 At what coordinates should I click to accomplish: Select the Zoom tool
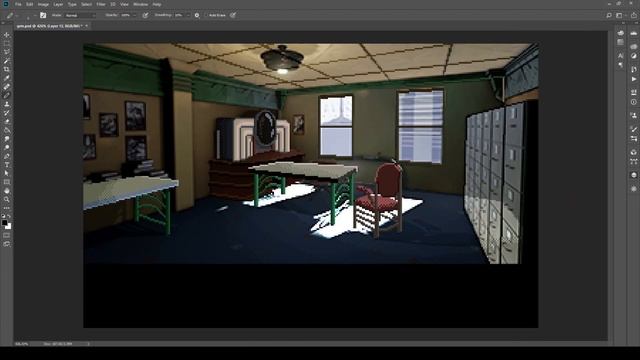point(7,199)
